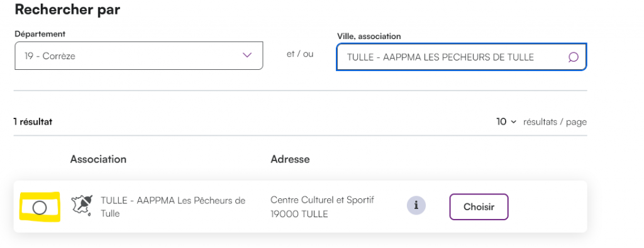Click the Choisir button
Screen dimensions: 644x248
point(479,207)
